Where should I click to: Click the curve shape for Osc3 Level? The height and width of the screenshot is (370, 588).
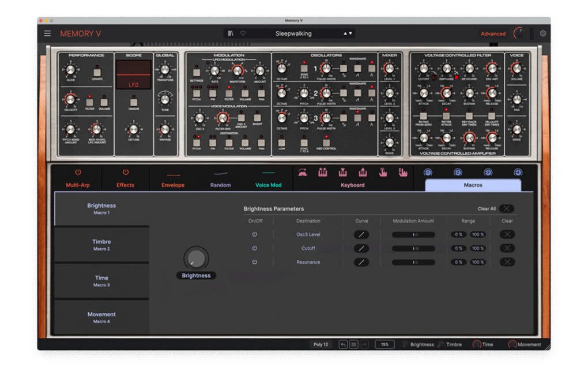361,234
